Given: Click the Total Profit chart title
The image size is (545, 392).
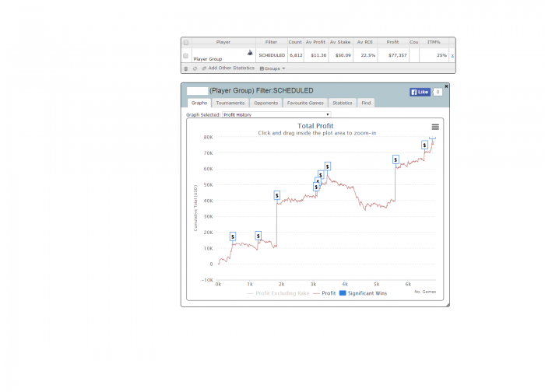Looking at the screenshot, I should tap(315, 126).
